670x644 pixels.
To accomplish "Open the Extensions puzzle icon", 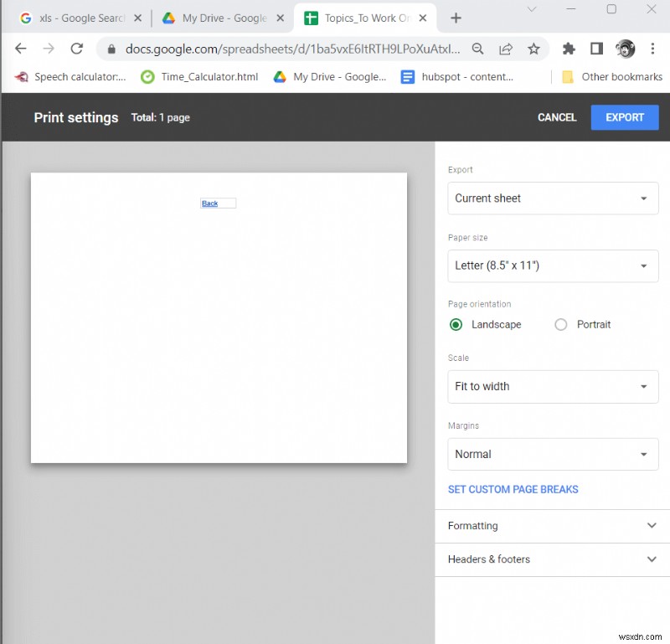I will pos(569,49).
